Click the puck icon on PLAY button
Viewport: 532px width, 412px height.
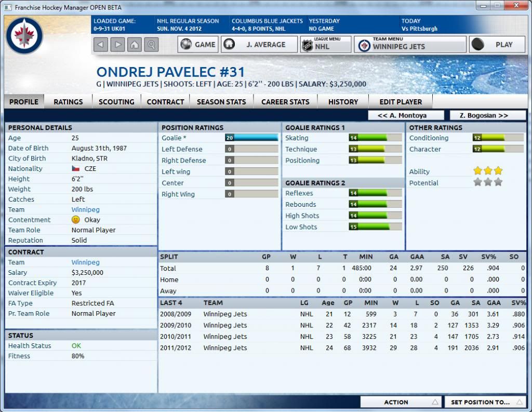click(478, 45)
